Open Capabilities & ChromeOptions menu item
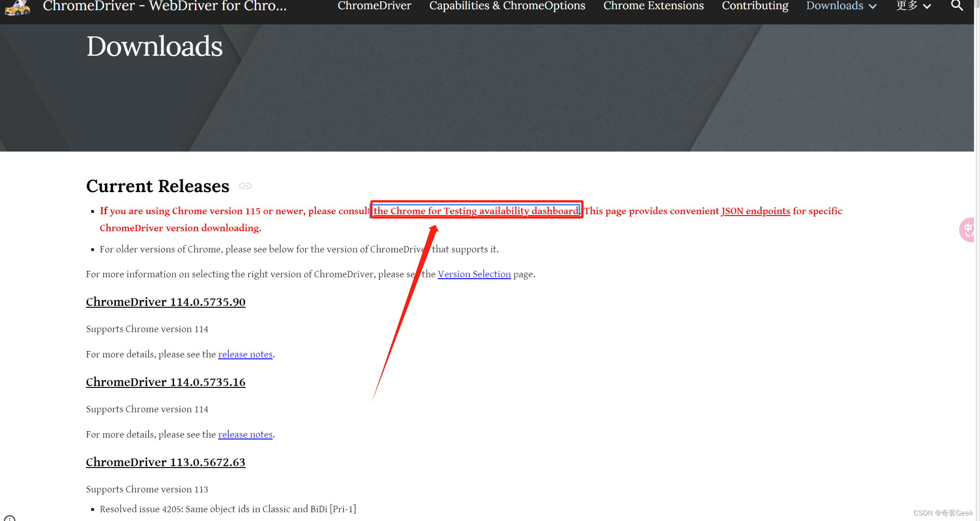Screen dimensions: 980x521 coord(507,6)
